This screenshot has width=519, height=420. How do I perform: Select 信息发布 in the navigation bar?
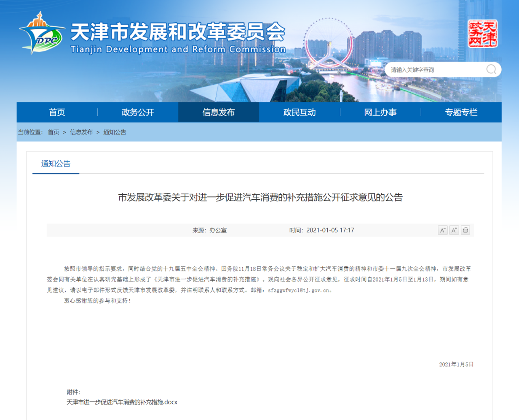(x=219, y=112)
